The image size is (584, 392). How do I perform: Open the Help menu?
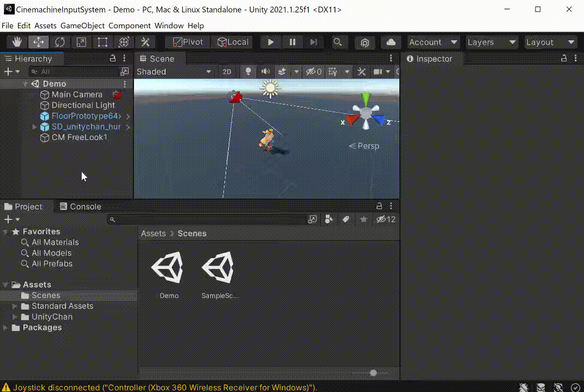pos(196,26)
